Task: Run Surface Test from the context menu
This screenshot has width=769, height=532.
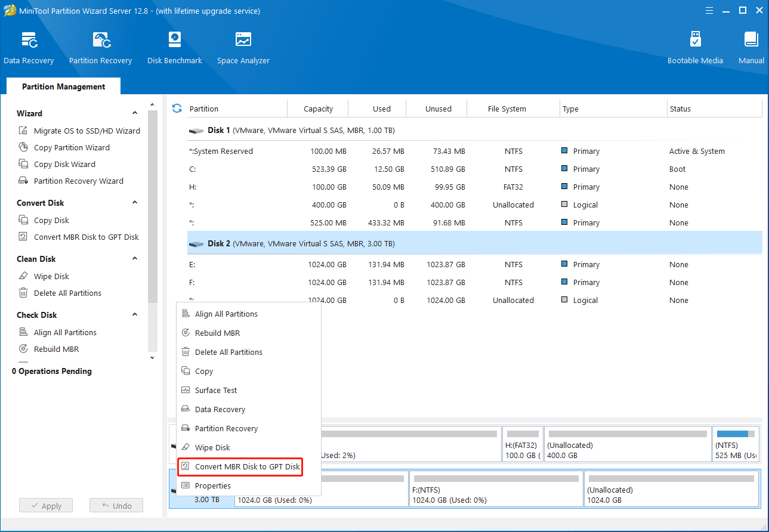Action: pos(249,390)
